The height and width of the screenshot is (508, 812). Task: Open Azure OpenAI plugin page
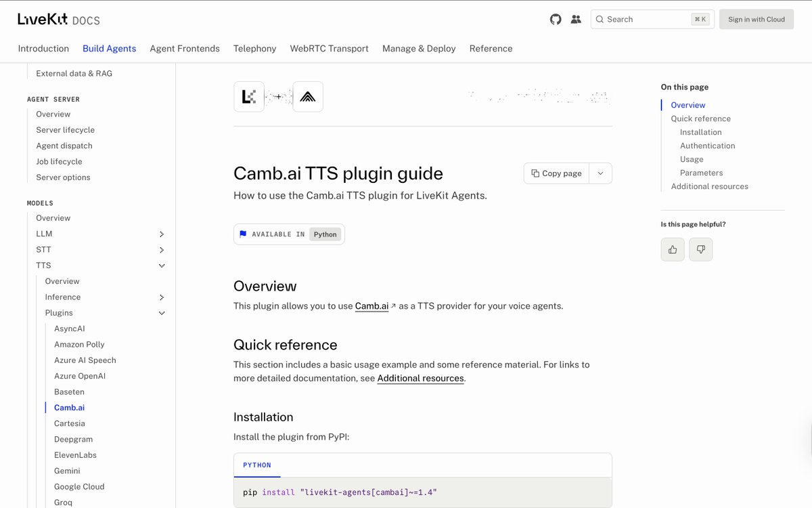click(x=80, y=376)
